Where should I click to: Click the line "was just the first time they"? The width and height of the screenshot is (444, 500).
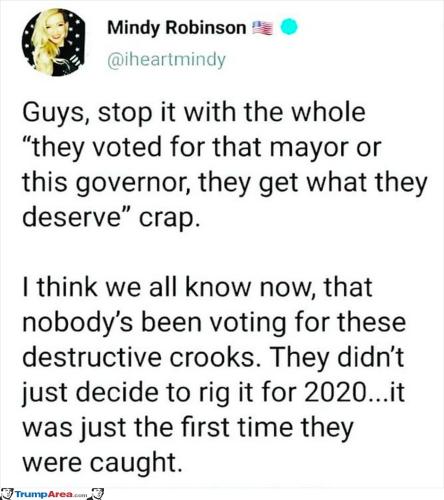point(188,428)
